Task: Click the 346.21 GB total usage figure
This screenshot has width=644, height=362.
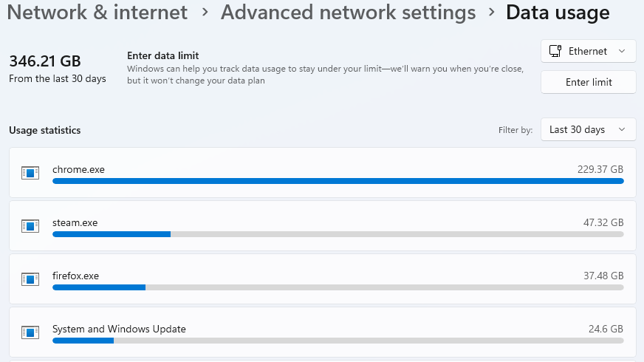Action: [x=45, y=61]
